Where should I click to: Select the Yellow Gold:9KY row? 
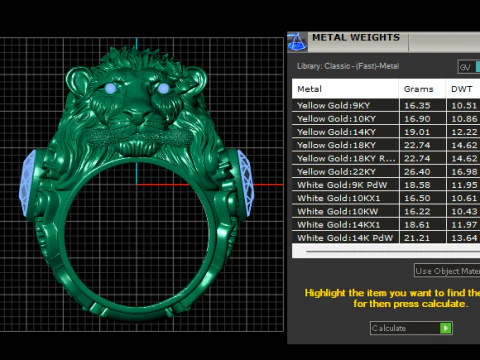386,106
